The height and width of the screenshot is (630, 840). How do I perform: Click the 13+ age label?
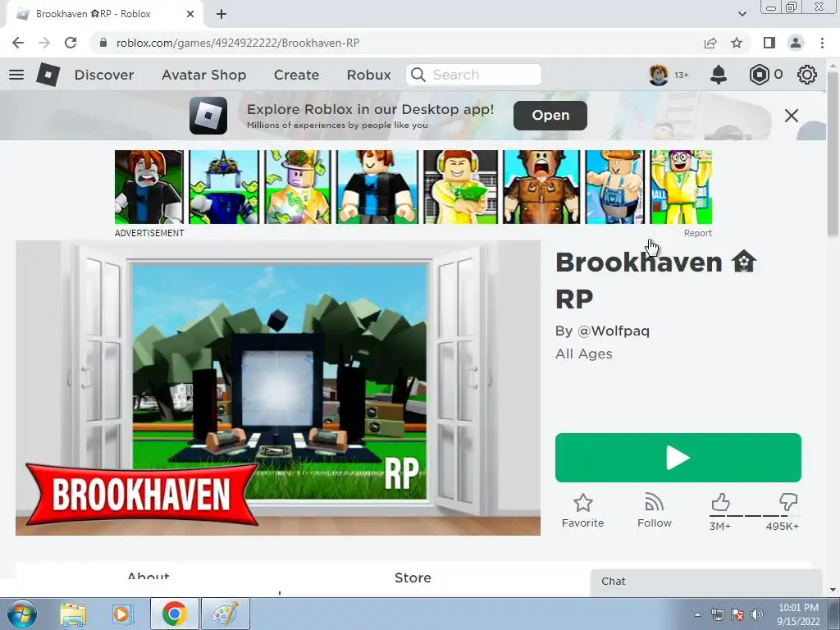pos(681,75)
